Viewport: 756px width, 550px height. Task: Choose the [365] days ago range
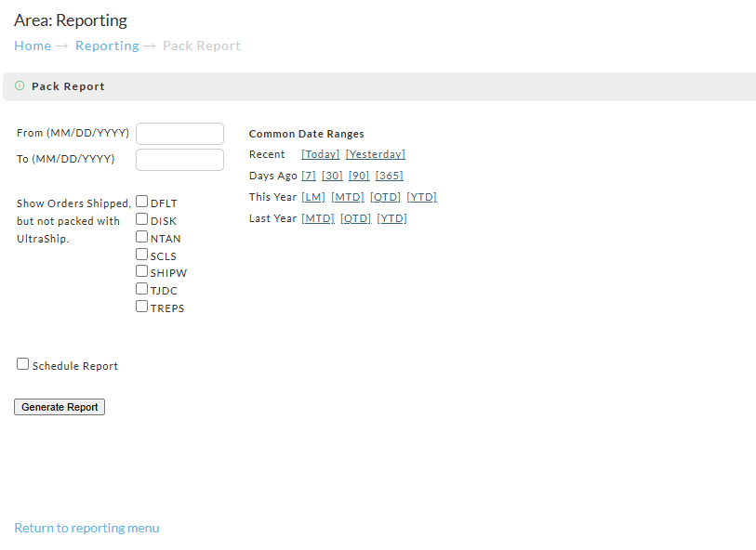coord(389,176)
